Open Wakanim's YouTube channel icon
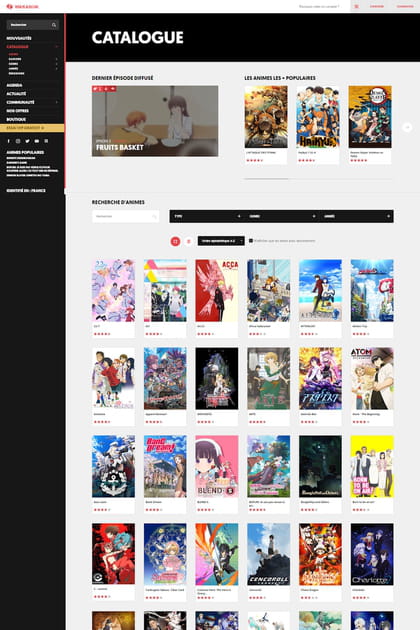This screenshot has height=630, width=420. coord(37,141)
